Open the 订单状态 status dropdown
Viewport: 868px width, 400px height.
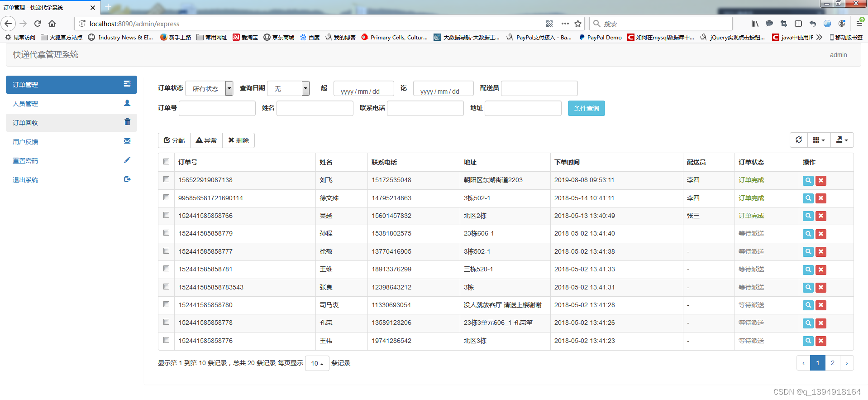(209, 88)
